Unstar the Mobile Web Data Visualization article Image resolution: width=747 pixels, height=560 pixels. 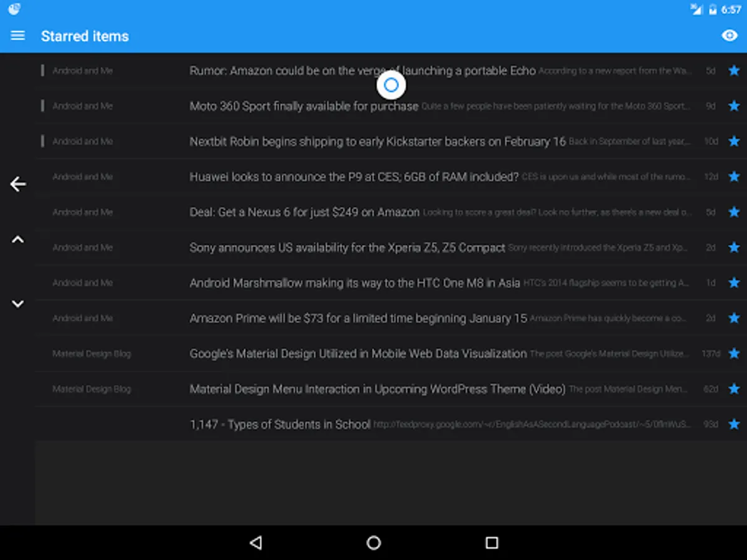tap(734, 353)
